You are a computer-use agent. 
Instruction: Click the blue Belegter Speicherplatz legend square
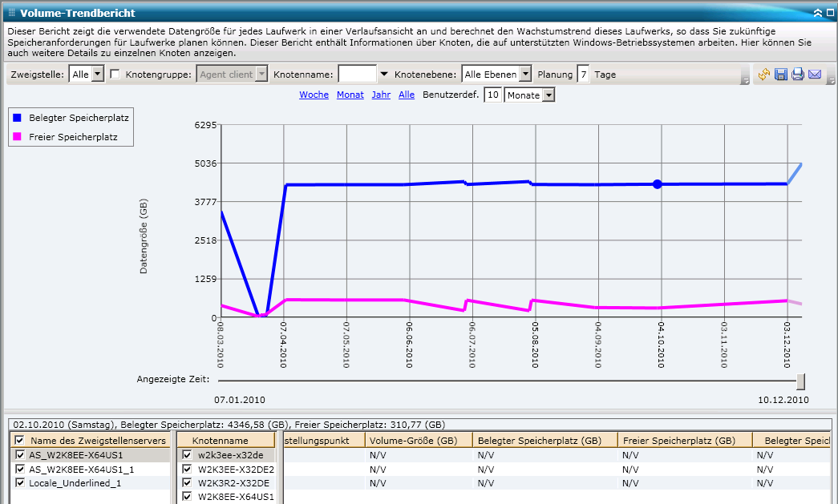coord(18,118)
